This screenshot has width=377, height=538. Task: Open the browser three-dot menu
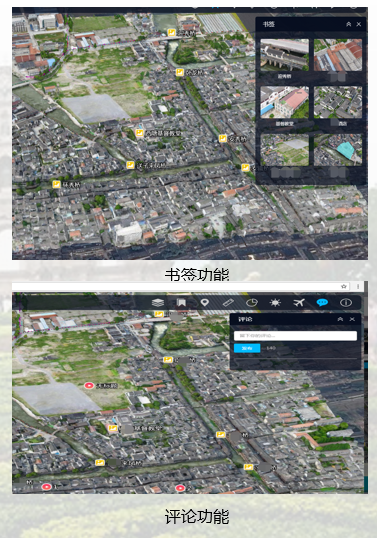[x=358, y=286]
